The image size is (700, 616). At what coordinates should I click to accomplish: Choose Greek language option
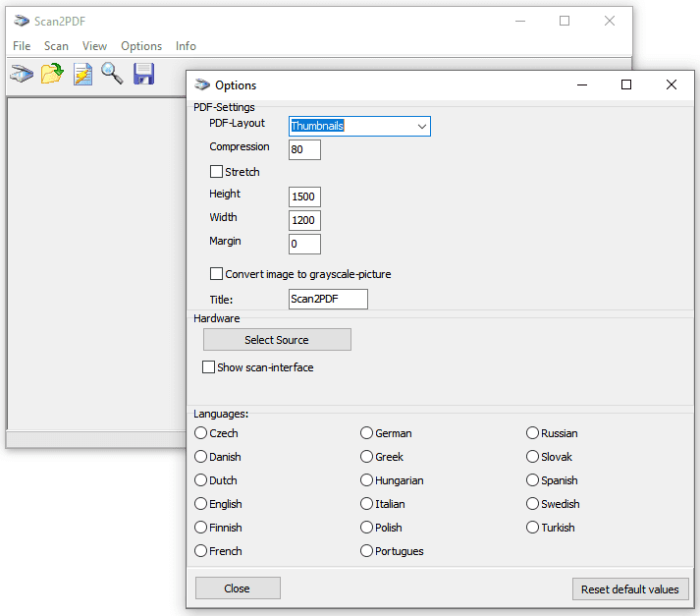(x=366, y=457)
